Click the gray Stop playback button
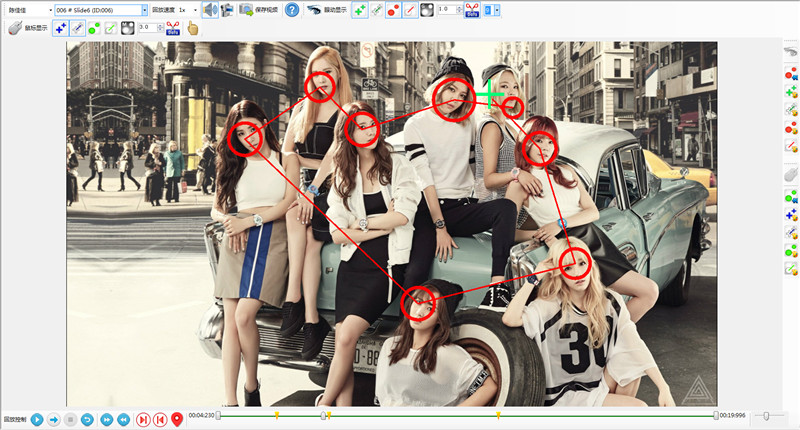 70,419
